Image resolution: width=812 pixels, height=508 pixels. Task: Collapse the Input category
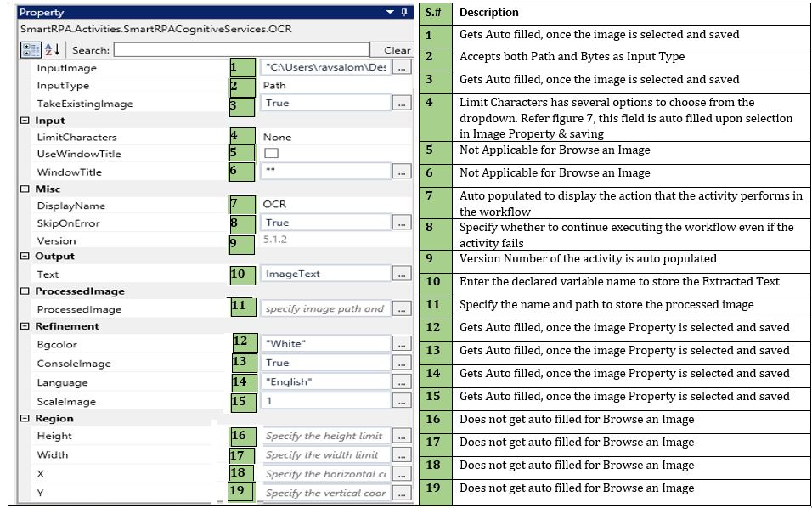tap(25, 121)
